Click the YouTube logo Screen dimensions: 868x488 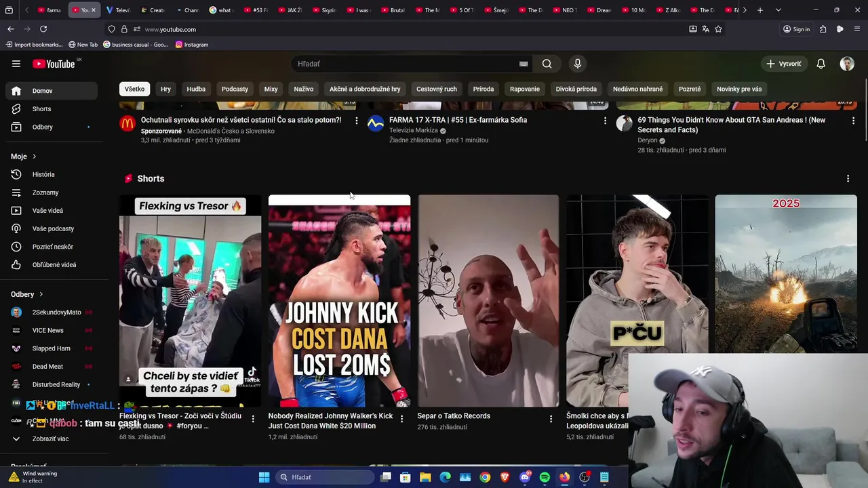(54, 64)
